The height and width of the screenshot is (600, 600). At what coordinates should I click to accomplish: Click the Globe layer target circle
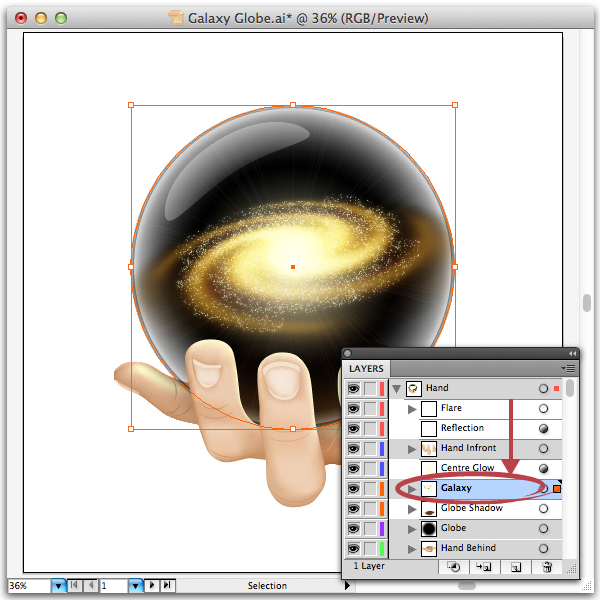pyautogui.click(x=543, y=528)
